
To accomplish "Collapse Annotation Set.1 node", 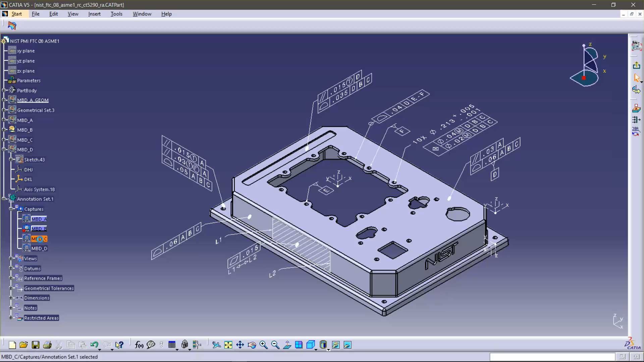I will point(4,199).
